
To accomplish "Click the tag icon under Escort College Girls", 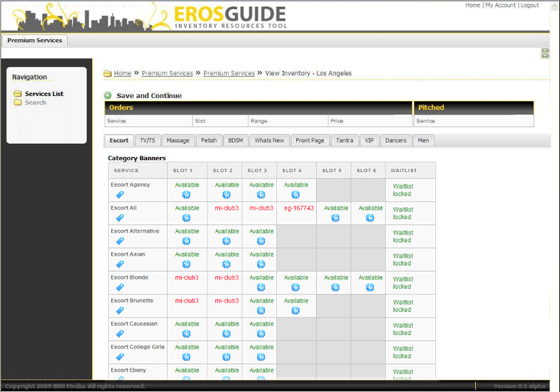I will [120, 357].
